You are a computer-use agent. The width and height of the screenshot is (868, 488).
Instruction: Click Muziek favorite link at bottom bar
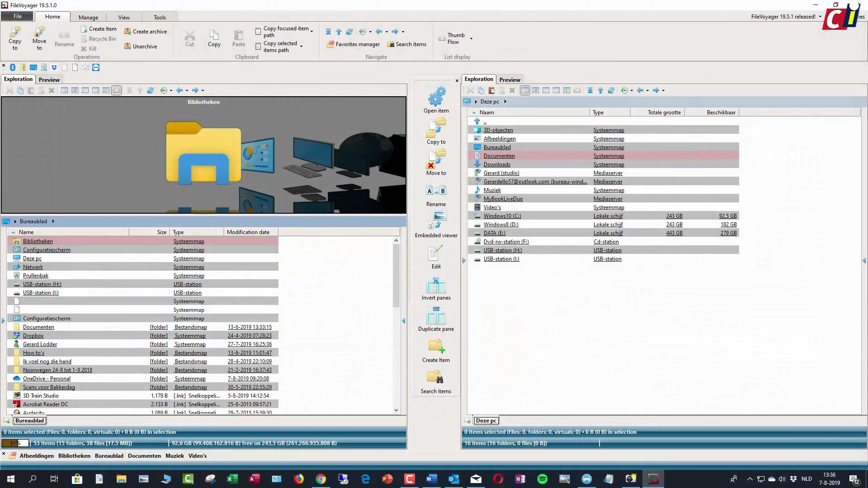coord(175,456)
